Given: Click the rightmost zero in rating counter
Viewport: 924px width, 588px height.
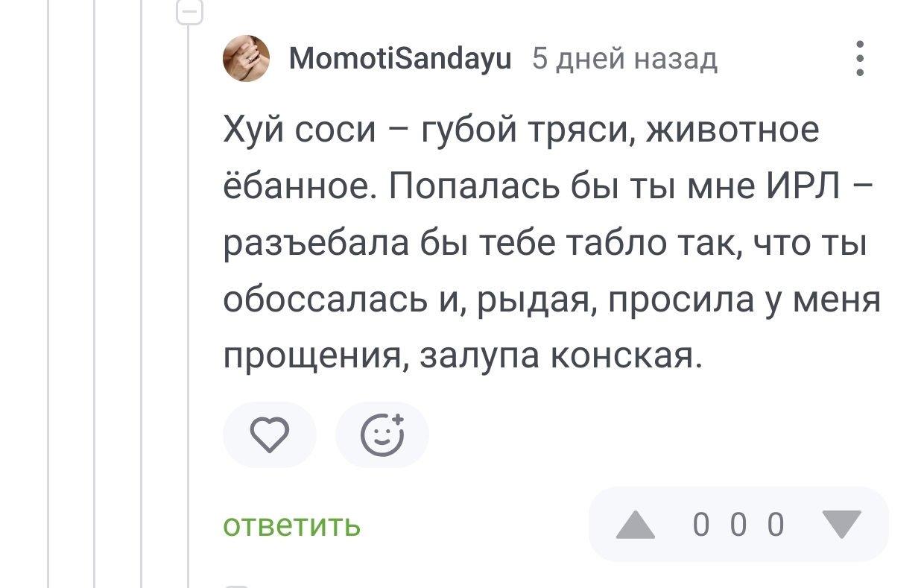Looking at the screenshot, I should coord(776,525).
